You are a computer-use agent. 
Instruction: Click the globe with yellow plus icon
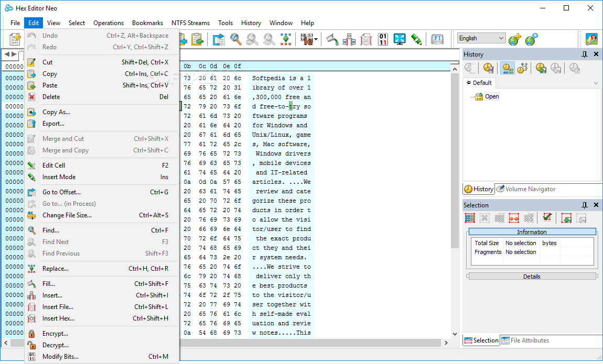coord(514,39)
